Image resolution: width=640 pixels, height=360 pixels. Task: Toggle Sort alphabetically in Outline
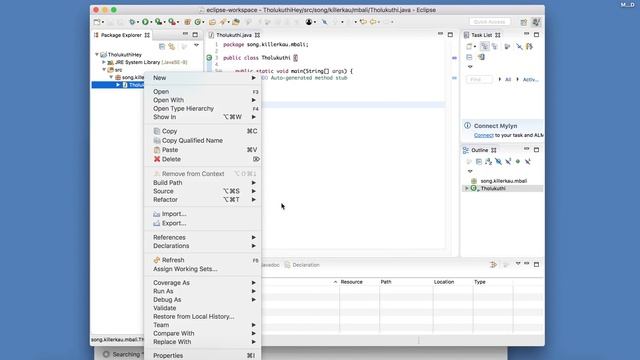point(489,162)
